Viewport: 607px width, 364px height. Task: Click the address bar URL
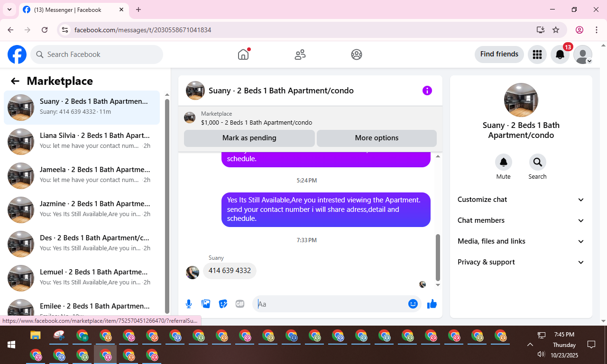click(143, 30)
